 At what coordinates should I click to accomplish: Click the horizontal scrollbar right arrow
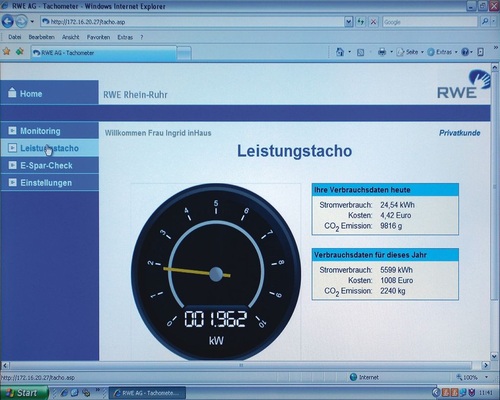[x=486, y=365]
